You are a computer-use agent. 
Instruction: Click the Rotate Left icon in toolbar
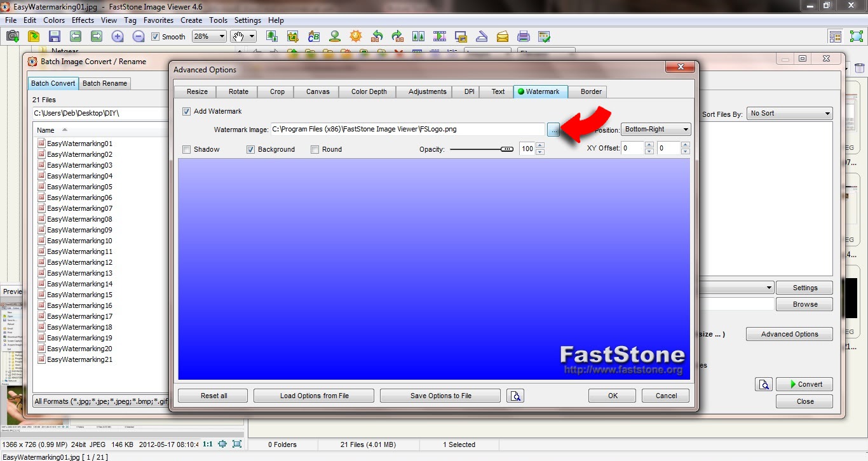[377, 36]
